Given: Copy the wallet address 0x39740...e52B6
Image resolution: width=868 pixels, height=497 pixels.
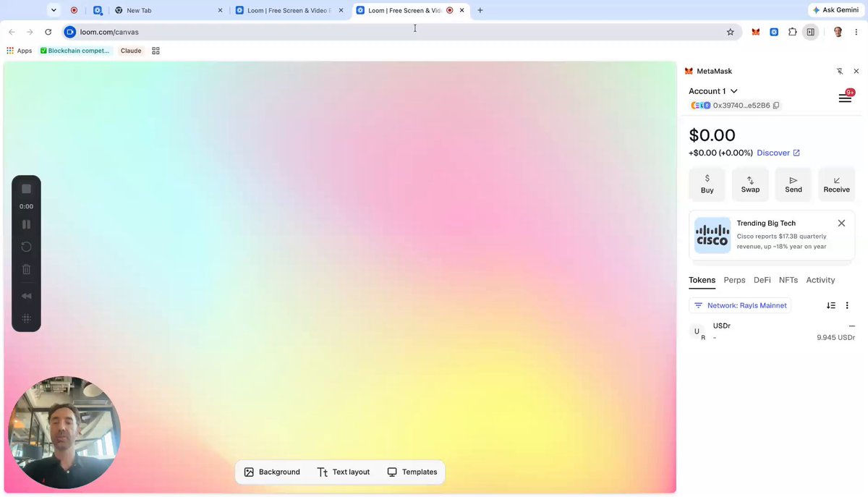Looking at the screenshot, I should pyautogui.click(x=776, y=106).
